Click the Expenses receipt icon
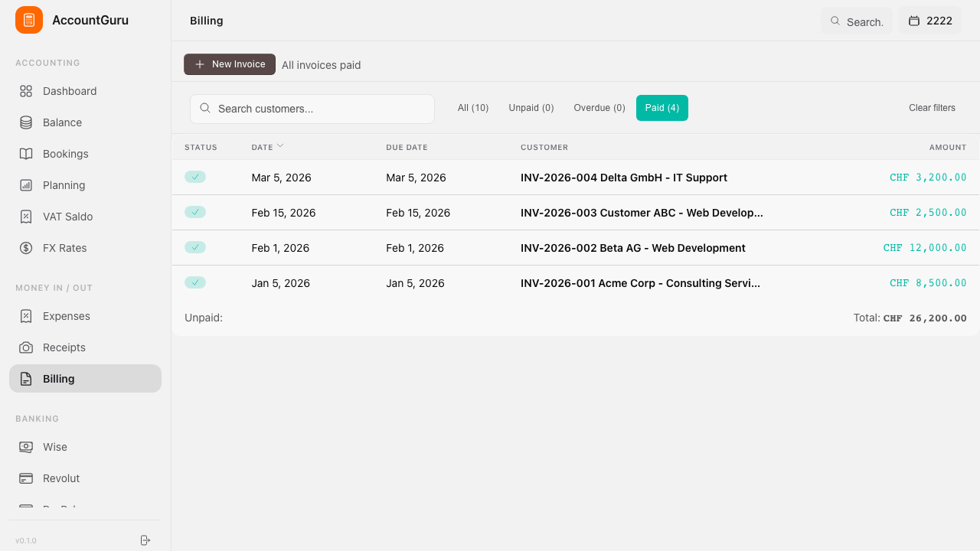Image resolution: width=980 pixels, height=551 pixels. (x=26, y=316)
